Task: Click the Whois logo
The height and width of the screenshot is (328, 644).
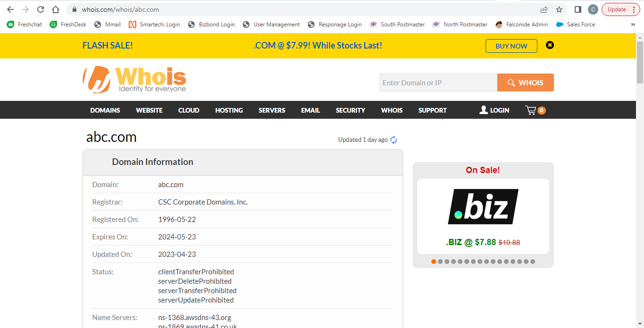Action: (134, 79)
